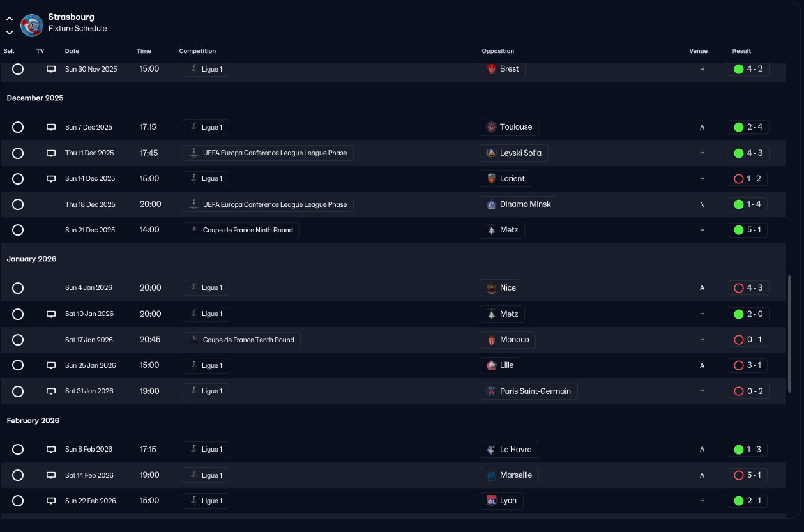This screenshot has width=804, height=532.
Task: Click the Marseille club badge icon
Action: pyautogui.click(x=491, y=475)
